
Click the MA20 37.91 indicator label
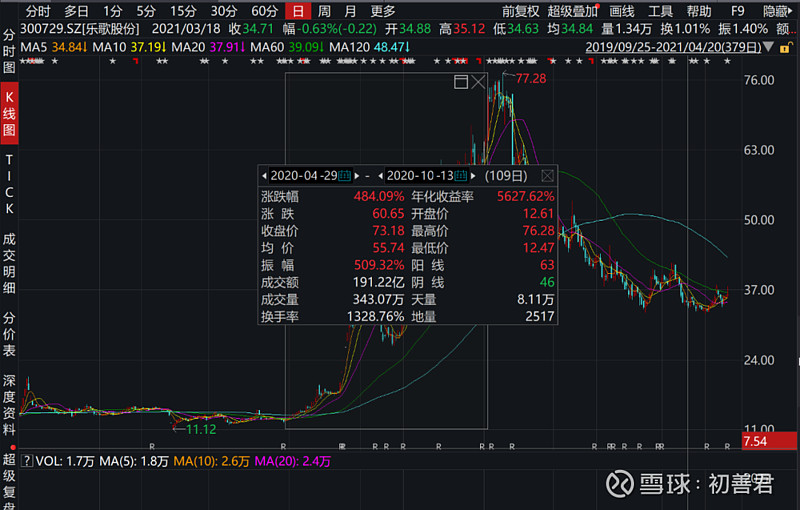(208, 47)
